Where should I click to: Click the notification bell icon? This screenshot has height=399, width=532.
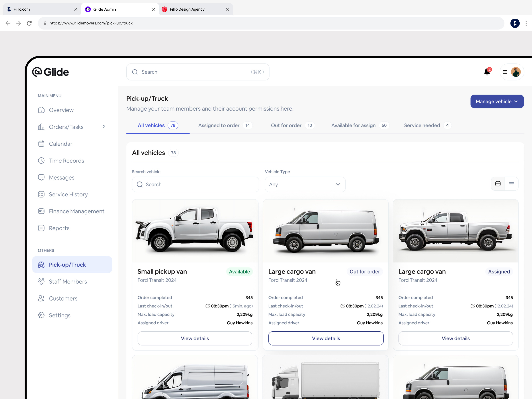tap(487, 72)
